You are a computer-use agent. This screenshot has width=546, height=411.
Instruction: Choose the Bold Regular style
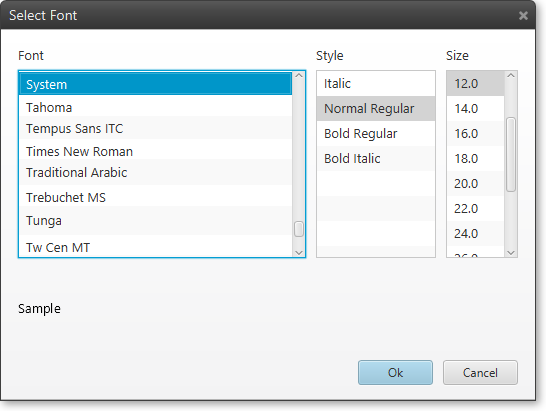(376, 134)
